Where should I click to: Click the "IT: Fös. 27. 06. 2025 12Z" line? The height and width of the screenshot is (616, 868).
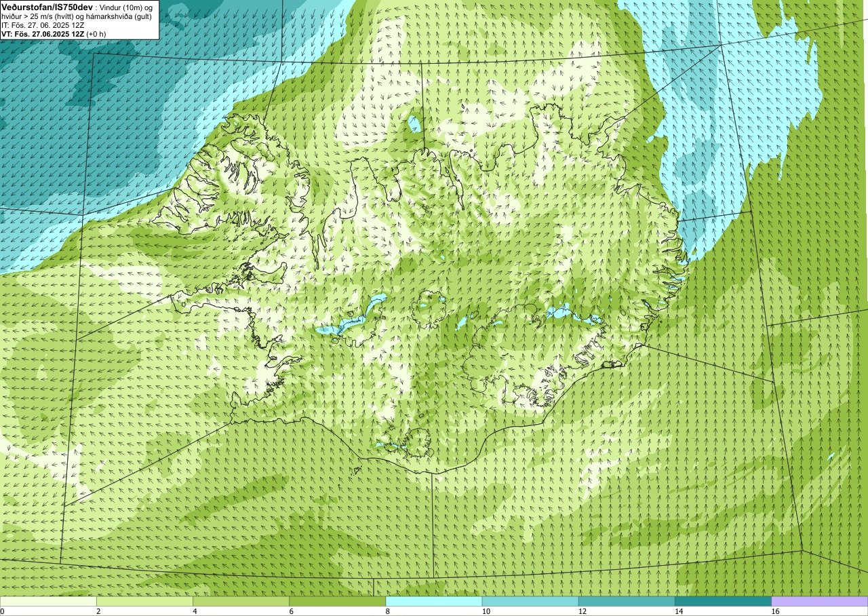(43, 24)
